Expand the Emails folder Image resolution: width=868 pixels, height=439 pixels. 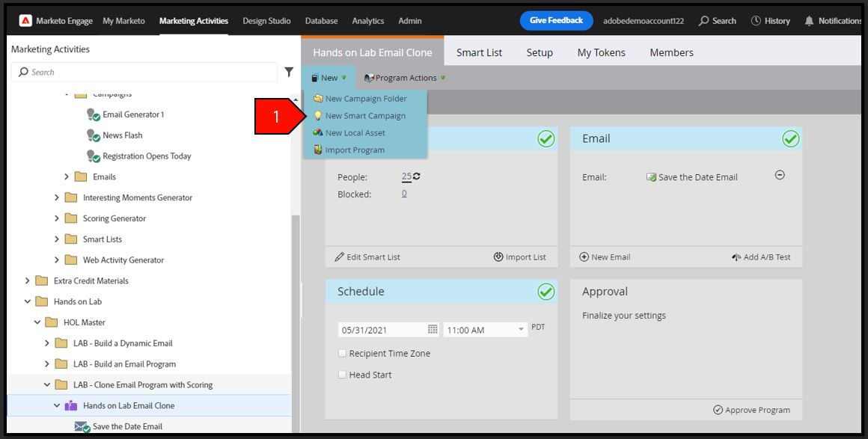[67, 177]
